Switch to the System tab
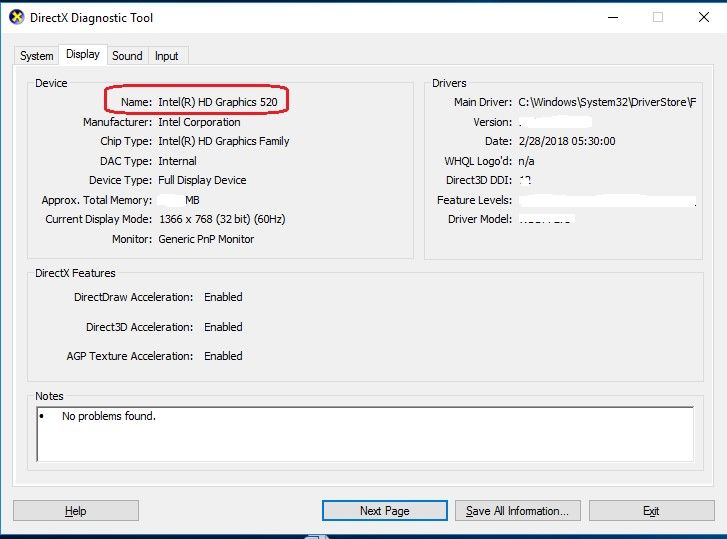The height and width of the screenshot is (539, 727). point(37,56)
